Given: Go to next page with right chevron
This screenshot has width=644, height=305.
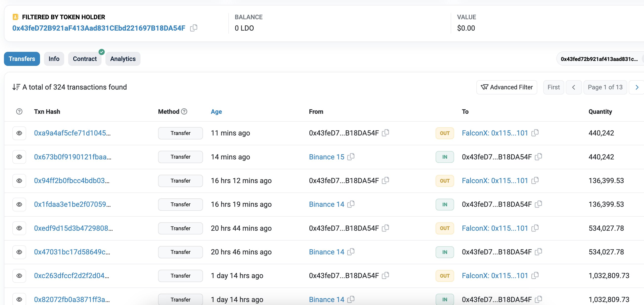Looking at the screenshot, I should (637, 87).
